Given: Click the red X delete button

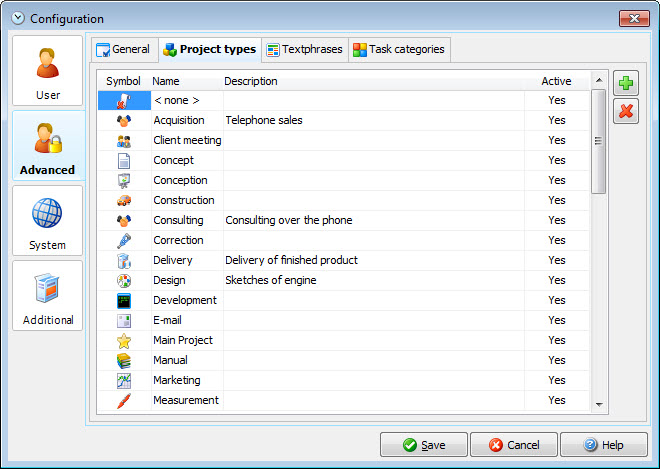Looking at the screenshot, I should click(x=625, y=111).
